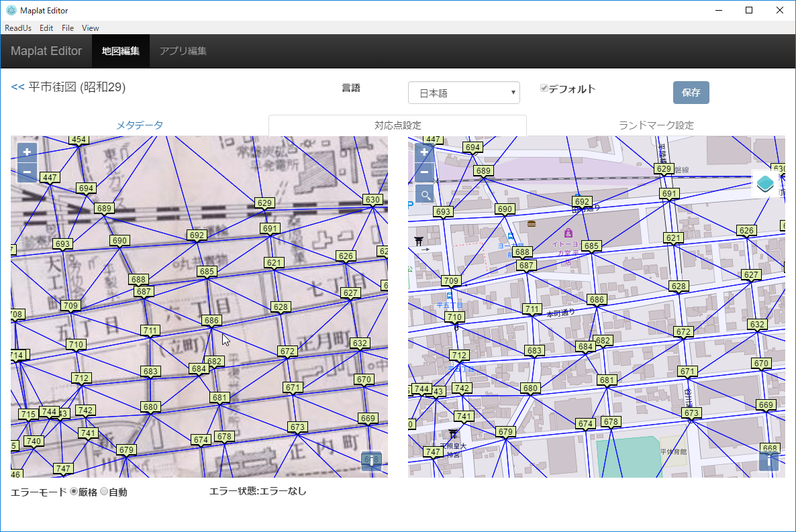This screenshot has height=532, width=796.
Task: Switch to the ランドマーク設定 tab
Action: (x=656, y=125)
